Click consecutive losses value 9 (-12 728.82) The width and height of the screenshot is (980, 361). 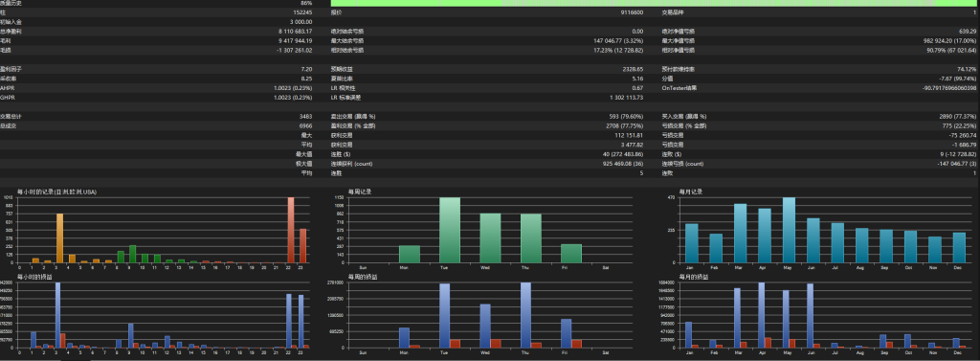959,153
